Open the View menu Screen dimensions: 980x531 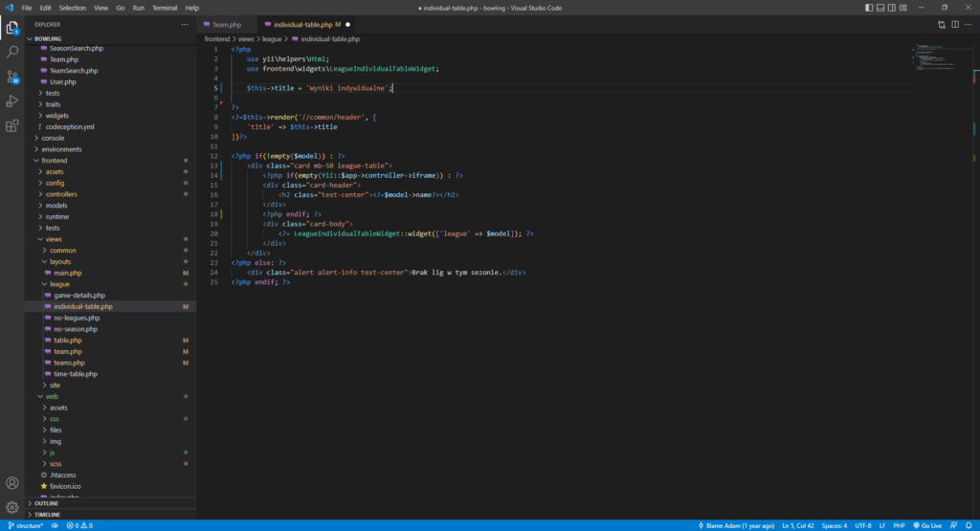click(x=100, y=8)
